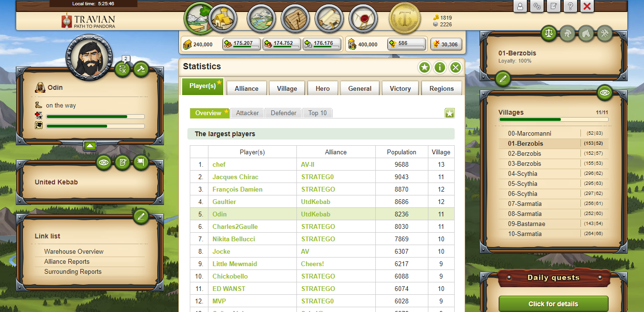Switch to village 09-Bastarnae
644x312 pixels.
point(526,224)
